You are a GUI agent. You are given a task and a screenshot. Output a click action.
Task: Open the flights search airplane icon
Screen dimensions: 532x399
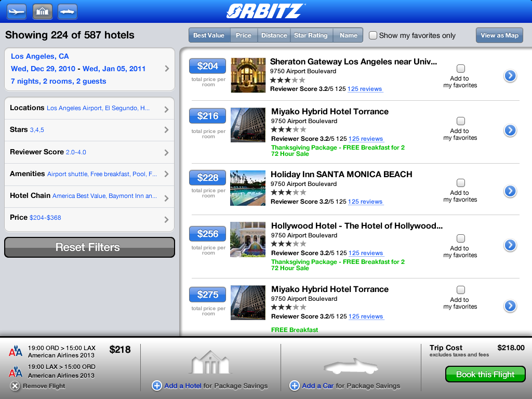click(x=17, y=11)
